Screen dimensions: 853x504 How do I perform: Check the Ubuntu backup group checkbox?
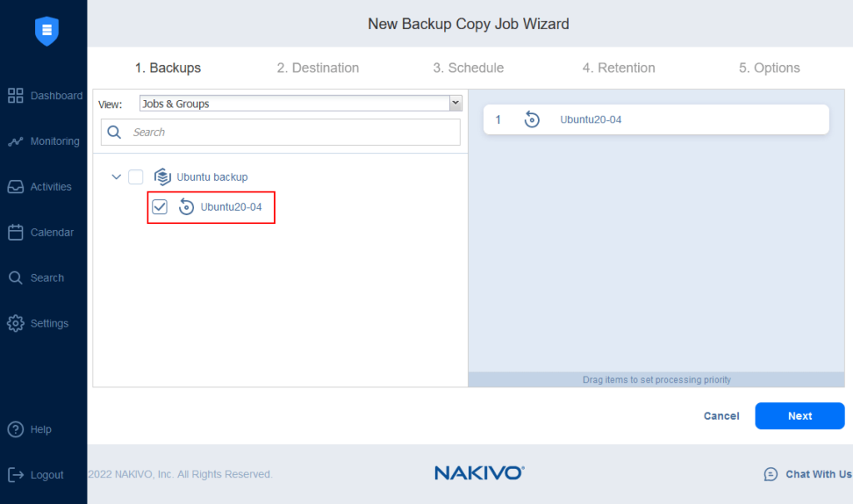click(136, 177)
